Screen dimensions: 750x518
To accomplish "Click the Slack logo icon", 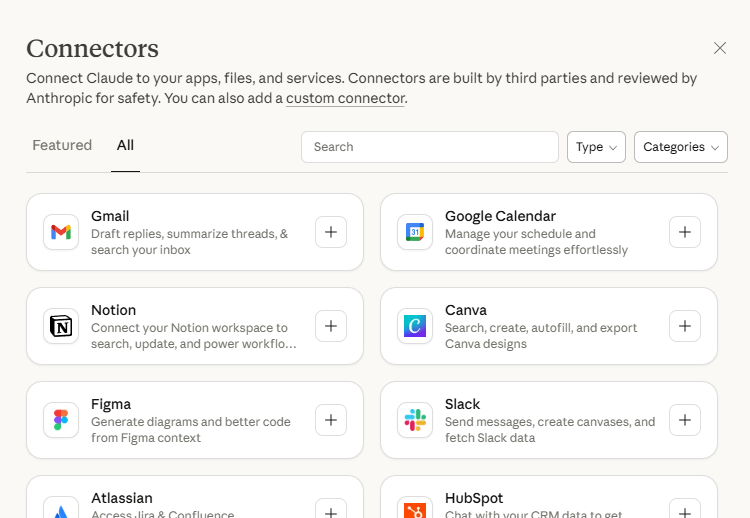I will coord(415,420).
